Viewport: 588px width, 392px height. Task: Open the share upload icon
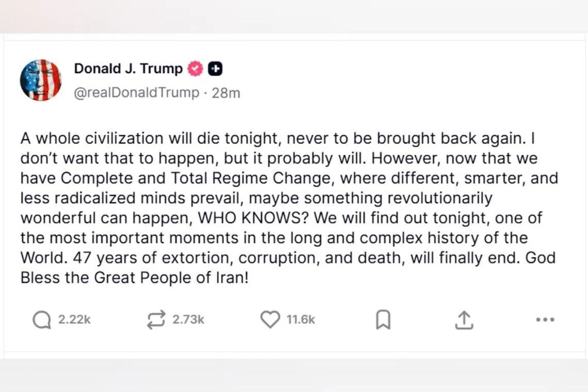(464, 320)
